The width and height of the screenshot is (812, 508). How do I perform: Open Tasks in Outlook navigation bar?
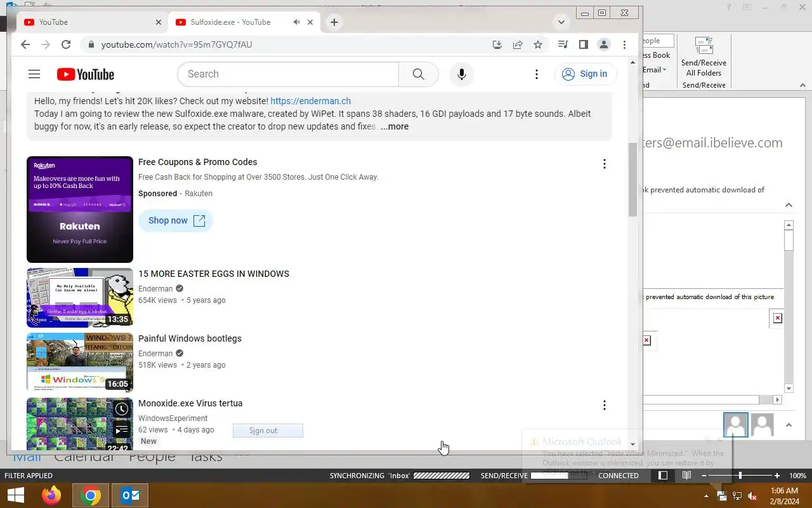[x=206, y=457]
